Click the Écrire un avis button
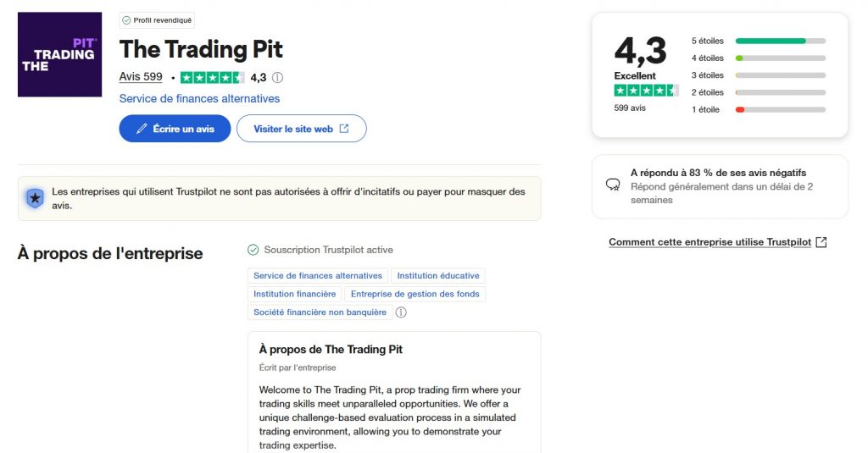 175,129
